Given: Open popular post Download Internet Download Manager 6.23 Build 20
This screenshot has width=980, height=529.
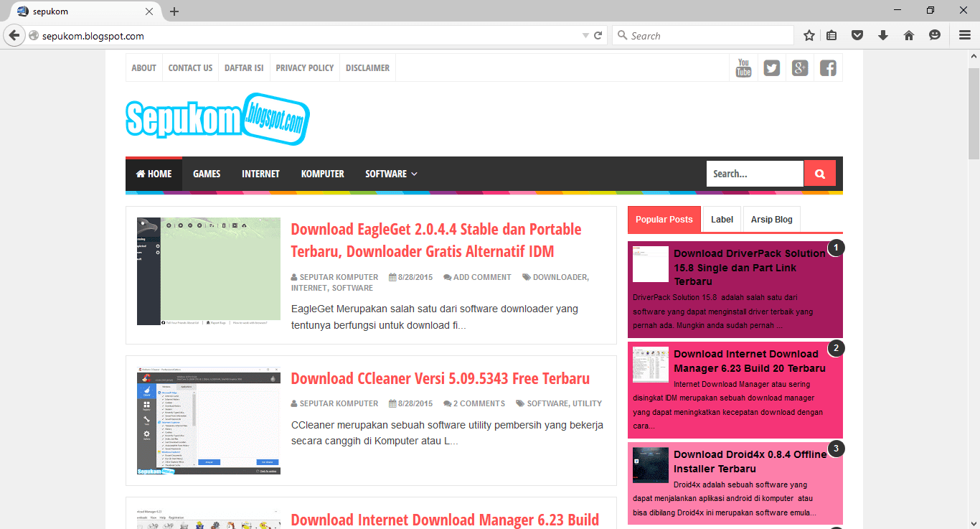Looking at the screenshot, I should (x=749, y=361).
